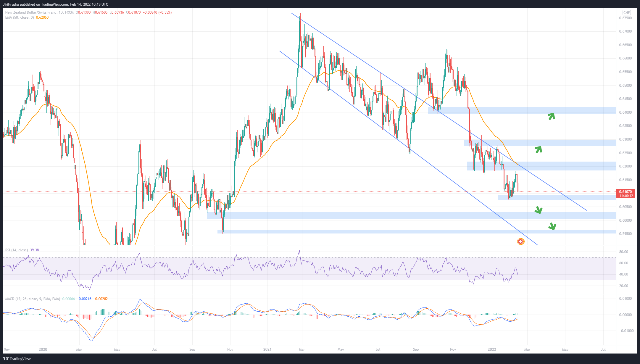Open the CHF currency selector

coord(626,12)
